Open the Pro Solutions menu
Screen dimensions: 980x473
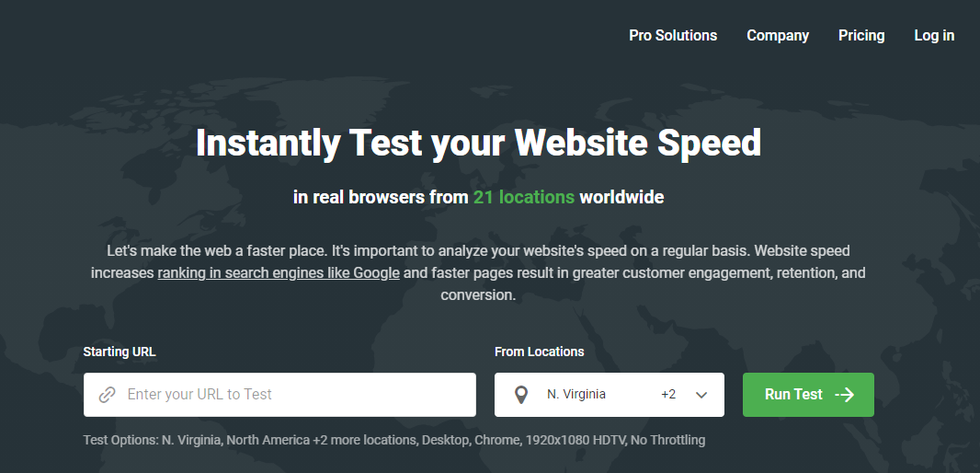pyautogui.click(x=673, y=36)
